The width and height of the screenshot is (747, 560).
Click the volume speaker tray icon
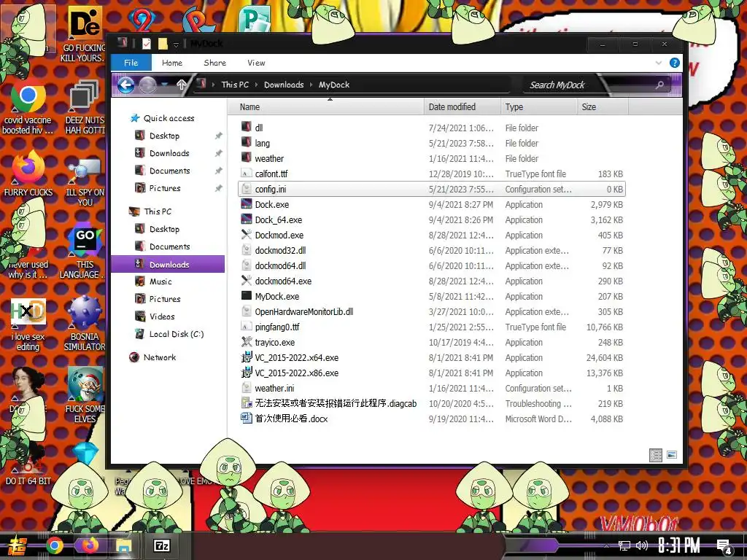pos(642,545)
